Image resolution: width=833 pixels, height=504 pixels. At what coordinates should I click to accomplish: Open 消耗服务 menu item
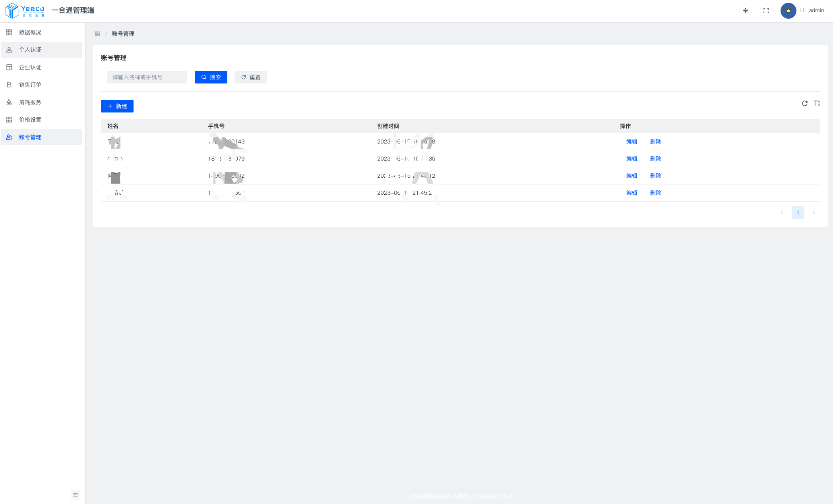[30, 102]
